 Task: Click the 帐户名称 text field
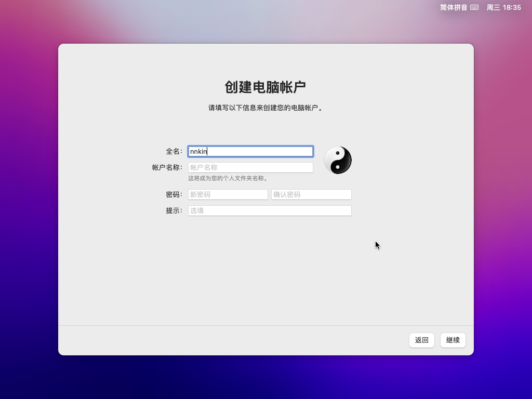250,167
